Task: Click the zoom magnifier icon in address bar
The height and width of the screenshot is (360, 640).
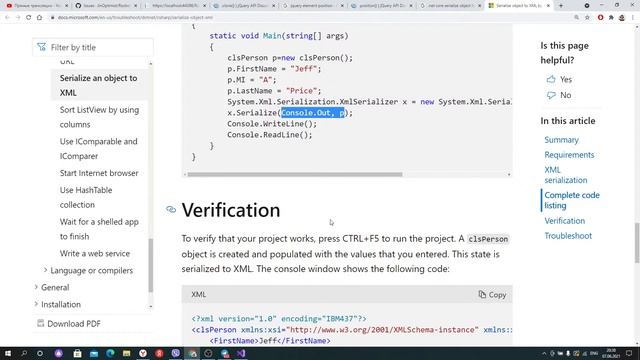Action: click(576, 18)
